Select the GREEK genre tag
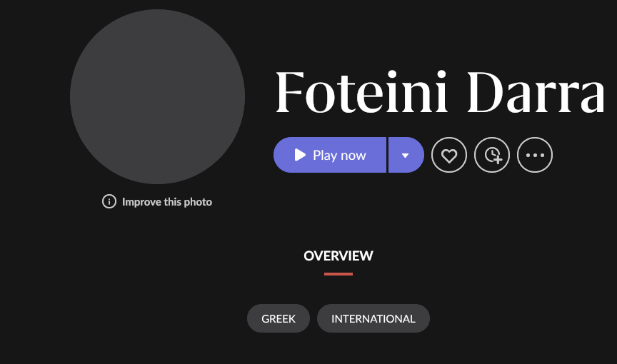Viewport: 617px width, 364px height. pos(279,318)
